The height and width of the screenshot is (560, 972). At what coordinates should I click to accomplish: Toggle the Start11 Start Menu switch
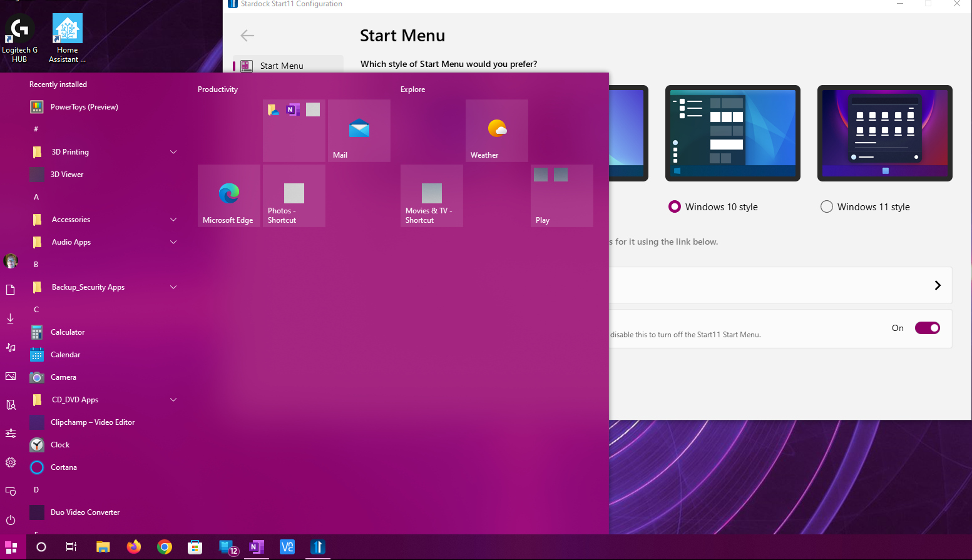[x=928, y=328]
